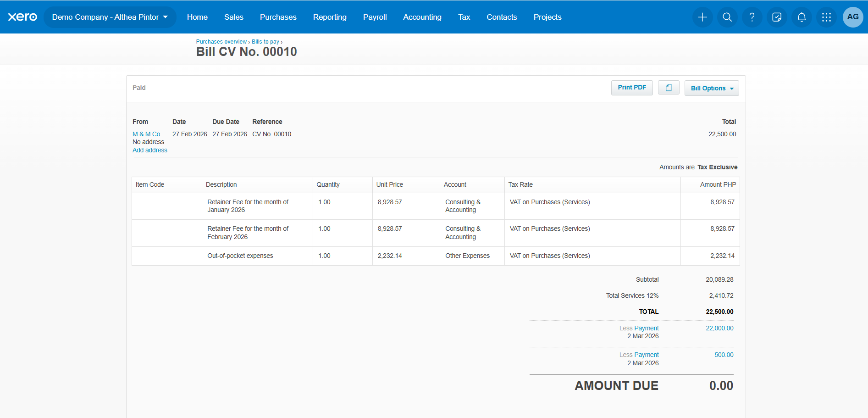Open the help question mark icon
This screenshot has width=868, height=418.
click(752, 17)
